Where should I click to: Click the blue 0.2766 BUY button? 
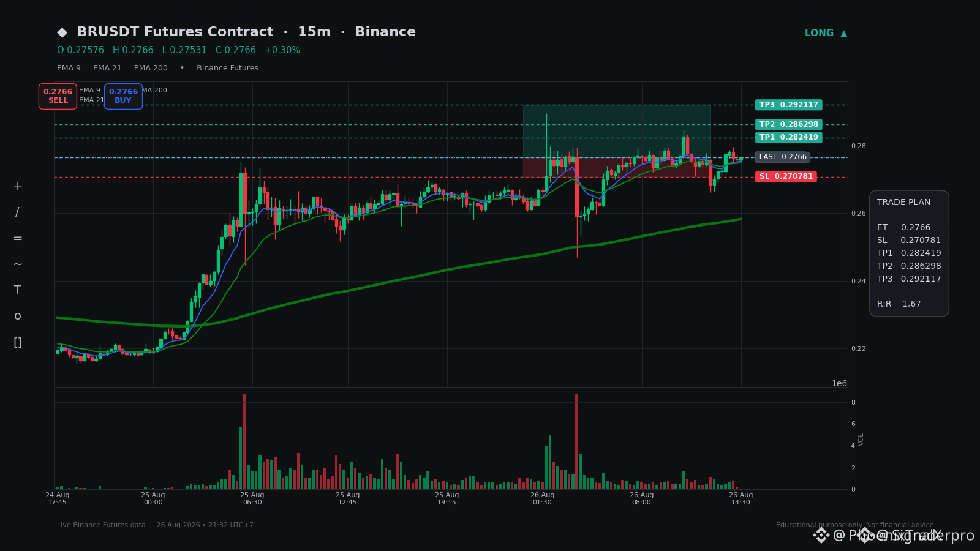click(123, 96)
